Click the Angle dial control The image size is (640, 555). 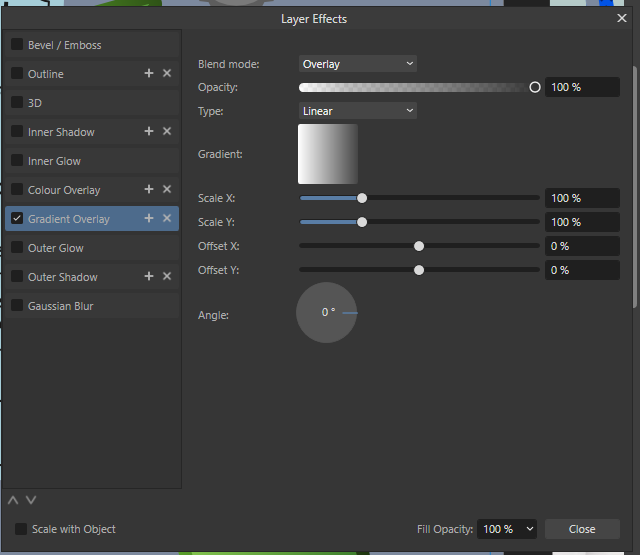coord(327,313)
